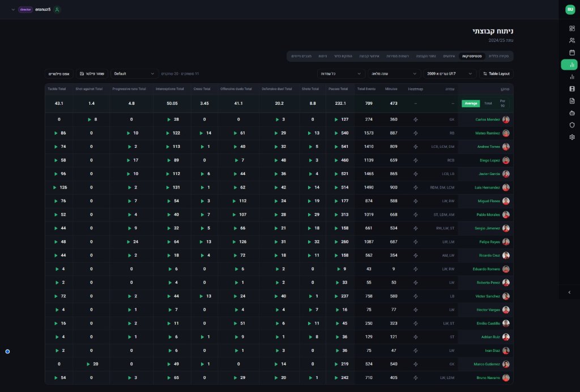Open the U17 2009 team dropdown
Viewport: 580px width, 392px height.
[449, 74]
